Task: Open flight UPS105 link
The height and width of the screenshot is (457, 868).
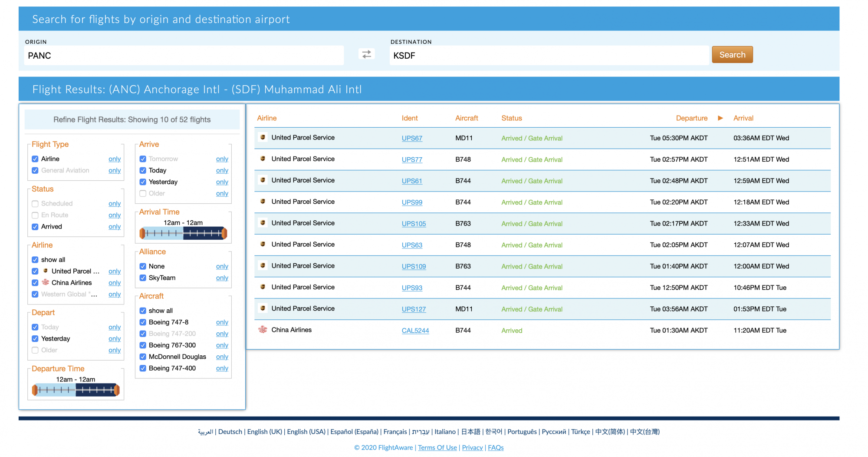Action: [x=414, y=224]
